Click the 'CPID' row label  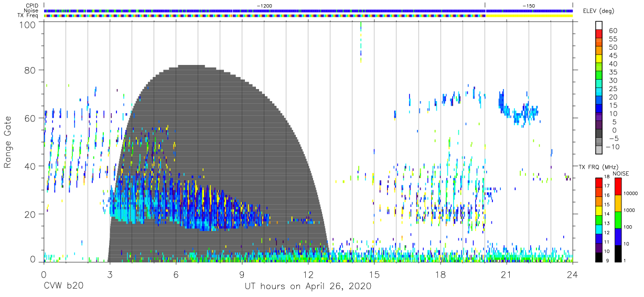(x=32, y=5)
